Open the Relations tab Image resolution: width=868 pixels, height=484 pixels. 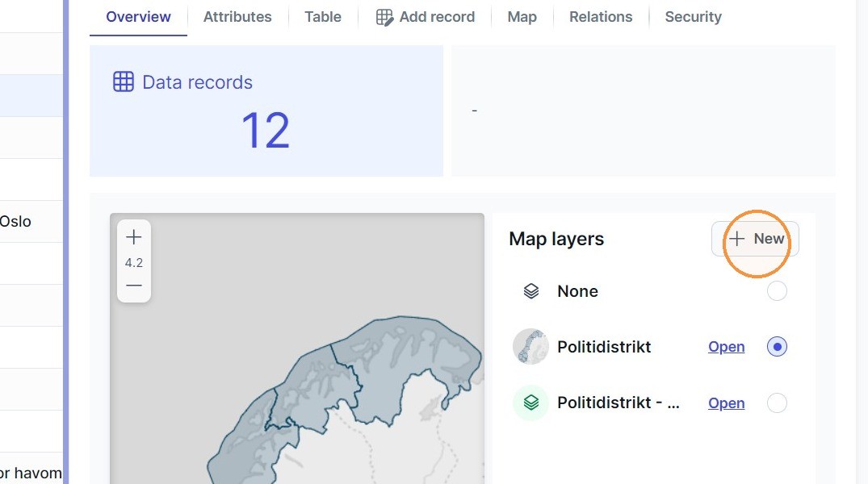[x=601, y=17]
